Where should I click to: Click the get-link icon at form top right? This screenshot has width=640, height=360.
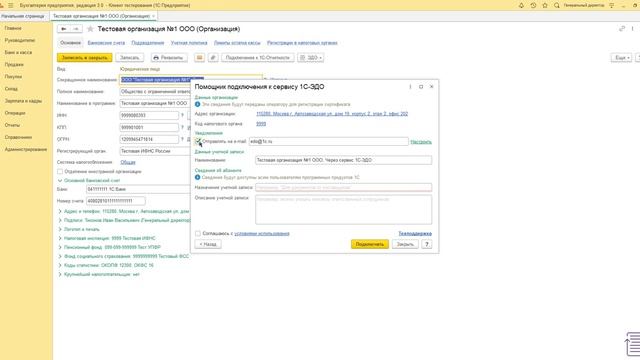pos(622,29)
